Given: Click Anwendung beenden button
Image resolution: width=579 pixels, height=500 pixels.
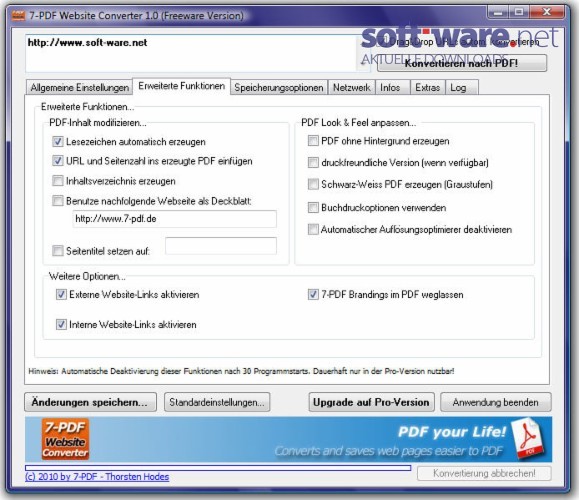Looking at the screenshot, I should [x=496, y=402].
